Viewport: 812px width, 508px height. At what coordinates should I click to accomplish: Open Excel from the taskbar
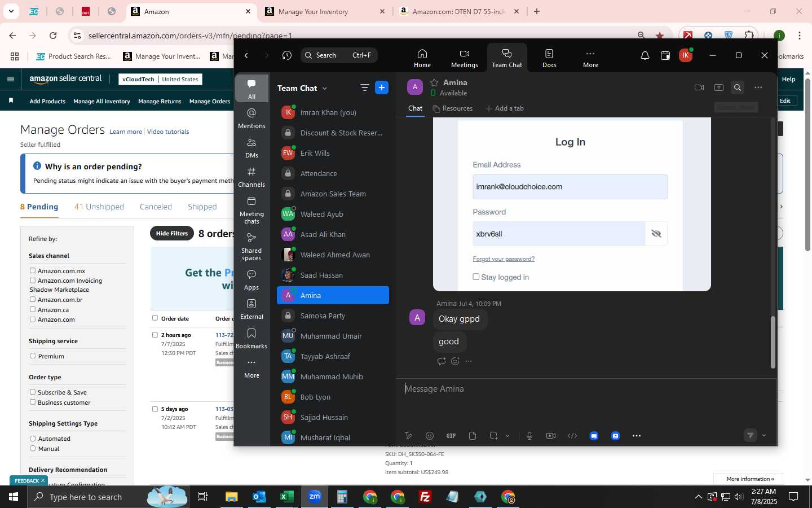[287, 497]
